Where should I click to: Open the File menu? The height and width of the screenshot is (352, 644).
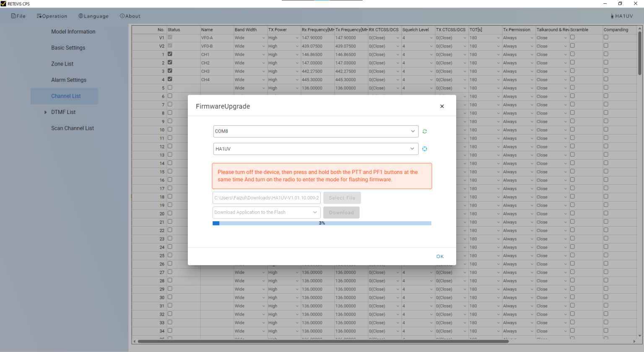tap(18, 16)
